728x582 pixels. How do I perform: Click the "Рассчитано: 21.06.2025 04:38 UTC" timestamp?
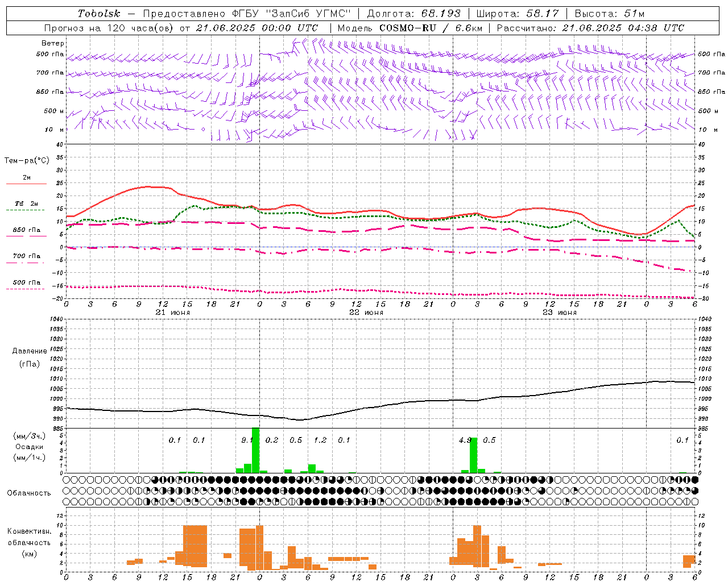pos(590,28)
